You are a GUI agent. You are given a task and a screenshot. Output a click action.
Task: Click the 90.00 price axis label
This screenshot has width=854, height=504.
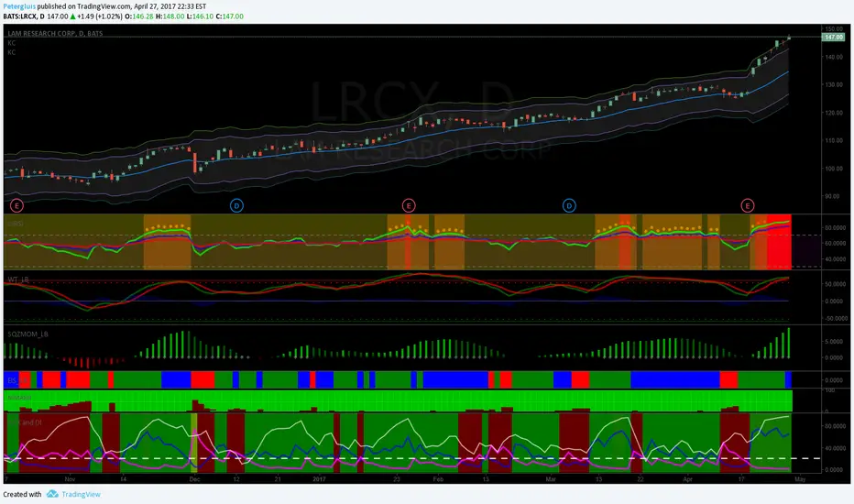coord(832,196)
